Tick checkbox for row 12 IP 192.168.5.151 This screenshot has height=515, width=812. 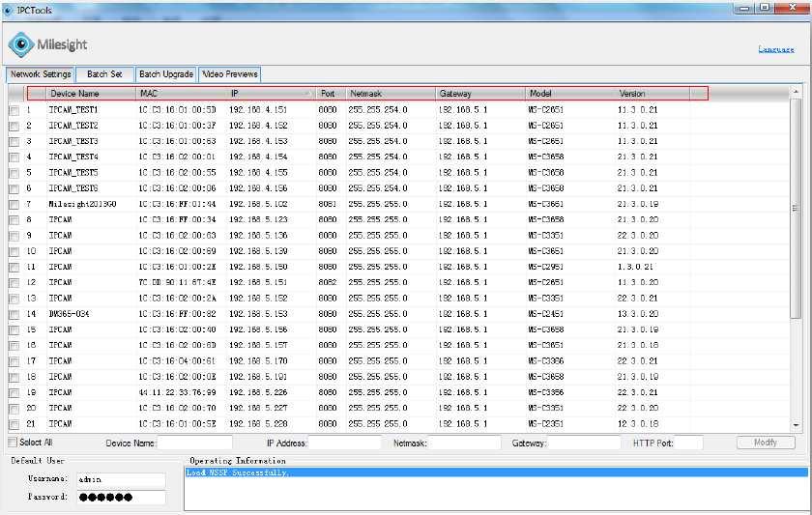coord(14,283)
